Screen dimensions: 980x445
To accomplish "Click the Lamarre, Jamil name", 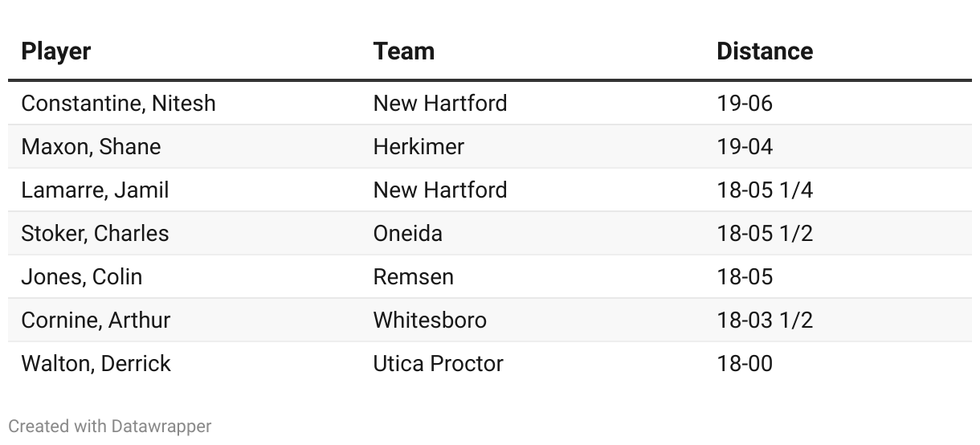I will click(x=95, y=190).
